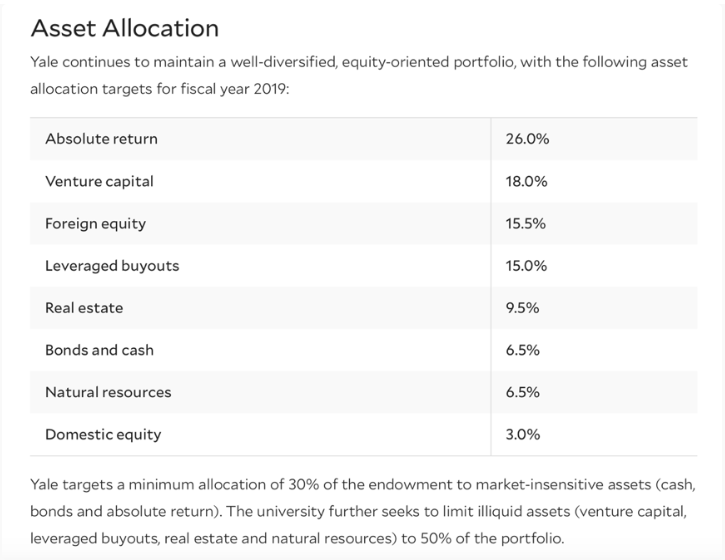Select the Real estate row label
This screenshot has width=725, height=560.
pos(84,308)
